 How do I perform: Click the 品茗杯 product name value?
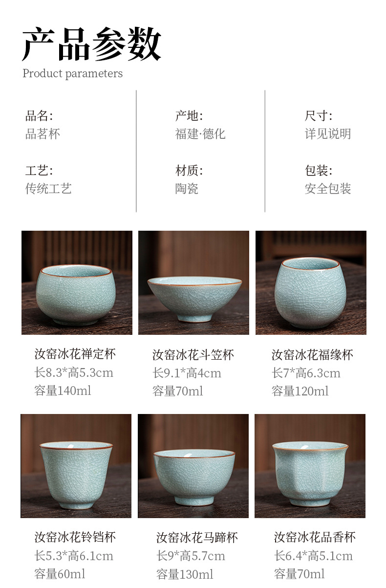43,134
